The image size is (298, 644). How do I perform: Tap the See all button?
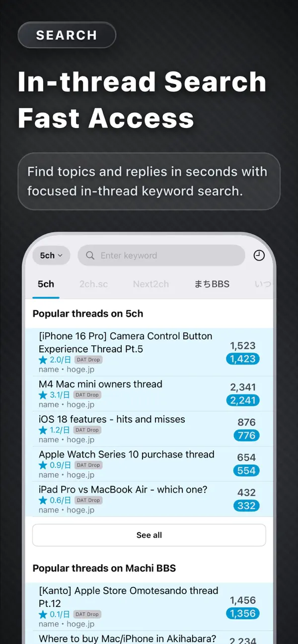click(149, 535)
